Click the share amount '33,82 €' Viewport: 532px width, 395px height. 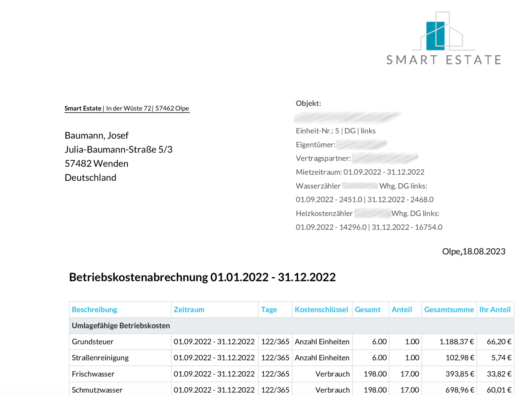coord(499,374)
